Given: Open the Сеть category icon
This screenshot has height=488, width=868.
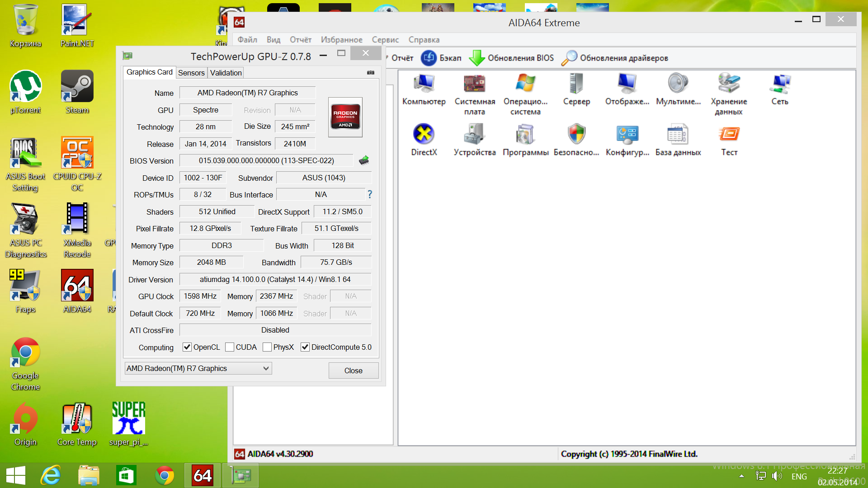Looking at the screenshot, I should click(x=780, y=90).
